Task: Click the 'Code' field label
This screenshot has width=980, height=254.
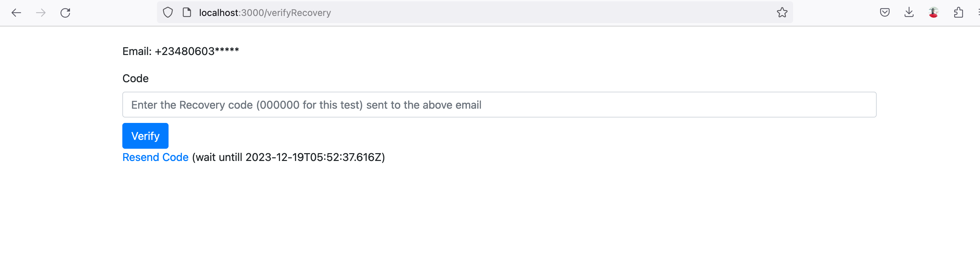Action: click(136, 79)
